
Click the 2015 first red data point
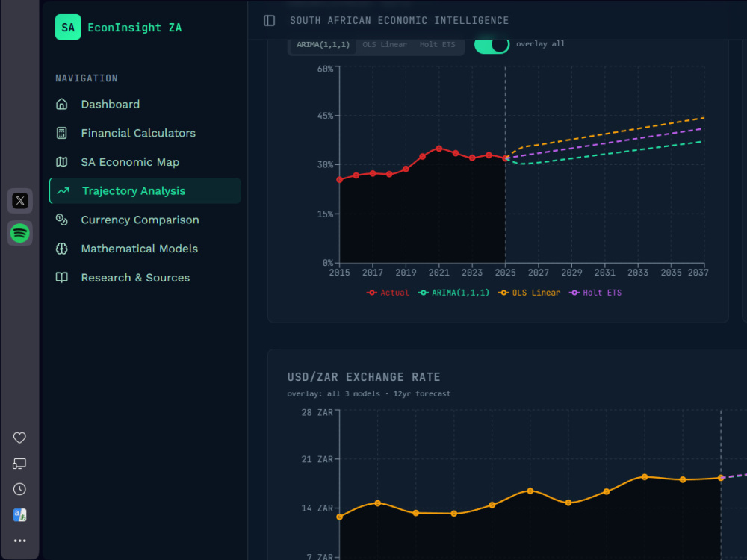(x=340, y=179)
